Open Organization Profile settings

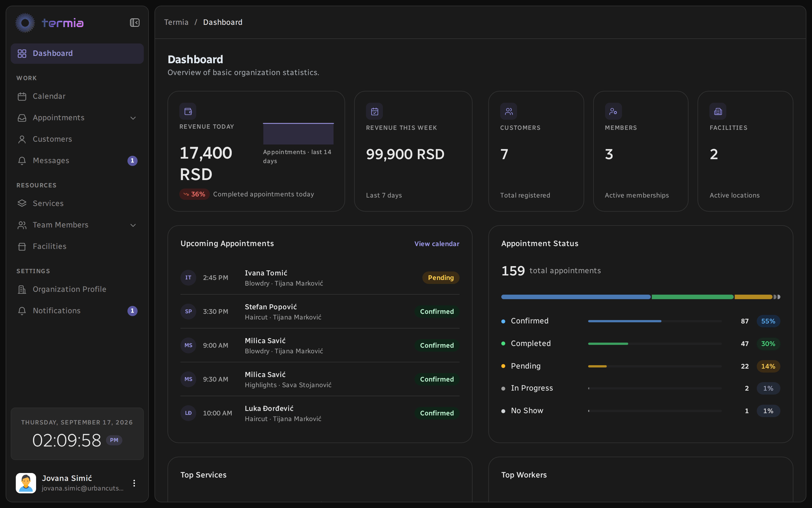[77, 289]
